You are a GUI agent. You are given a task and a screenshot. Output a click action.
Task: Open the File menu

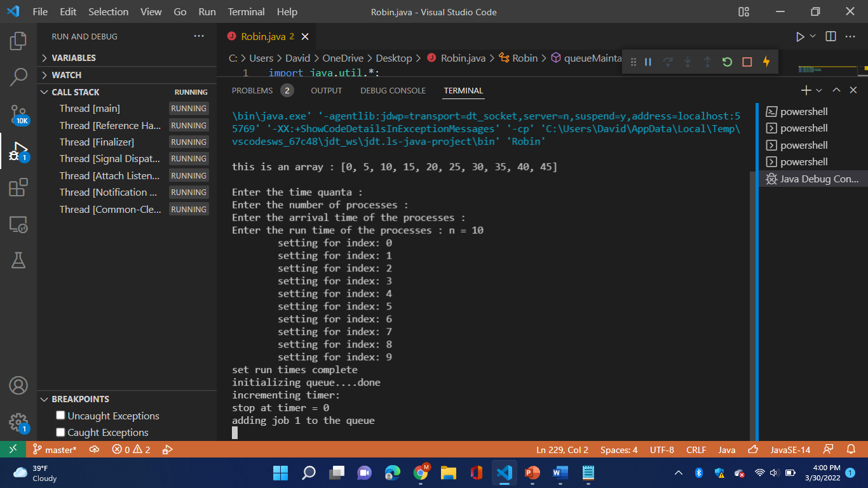[40, 12]
